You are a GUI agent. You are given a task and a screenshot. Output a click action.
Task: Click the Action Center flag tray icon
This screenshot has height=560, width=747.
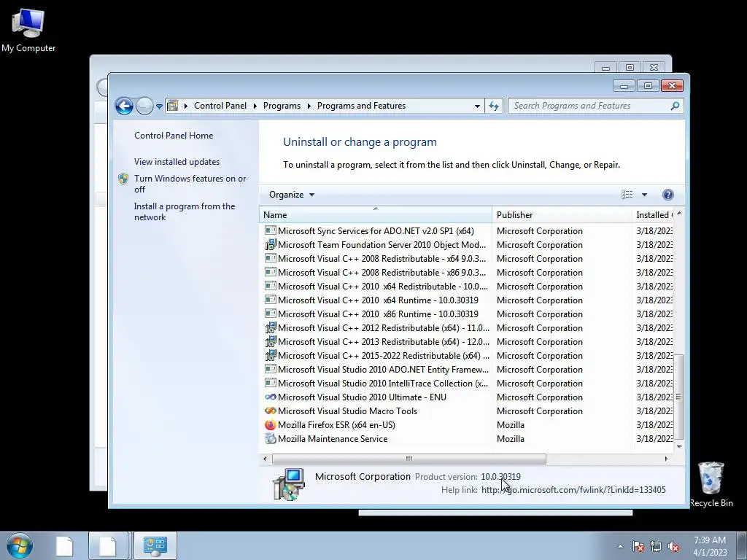(638, 546)
